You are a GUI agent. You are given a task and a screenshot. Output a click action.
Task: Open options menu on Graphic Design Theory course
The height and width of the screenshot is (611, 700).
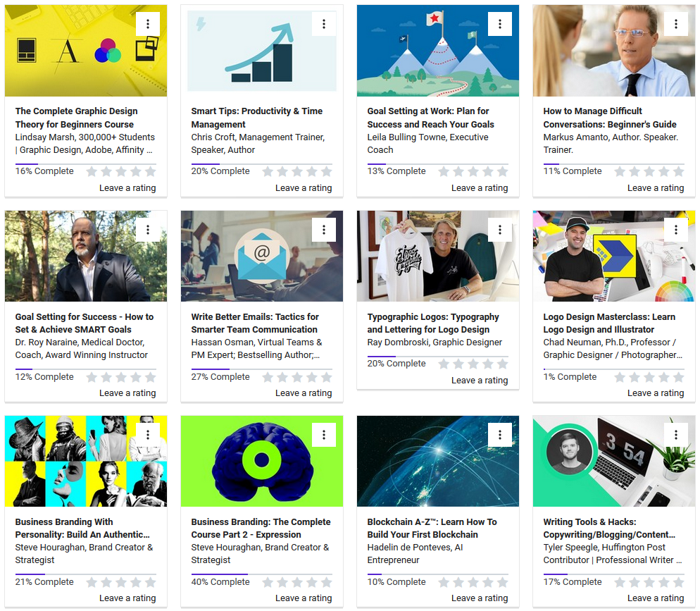tap(148, 24)
